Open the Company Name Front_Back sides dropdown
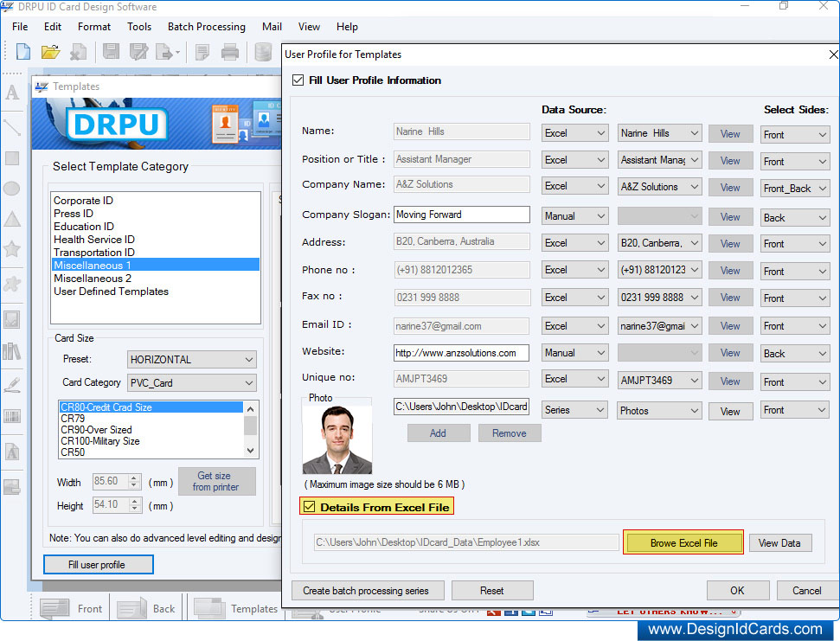 [x=795, y=189]
